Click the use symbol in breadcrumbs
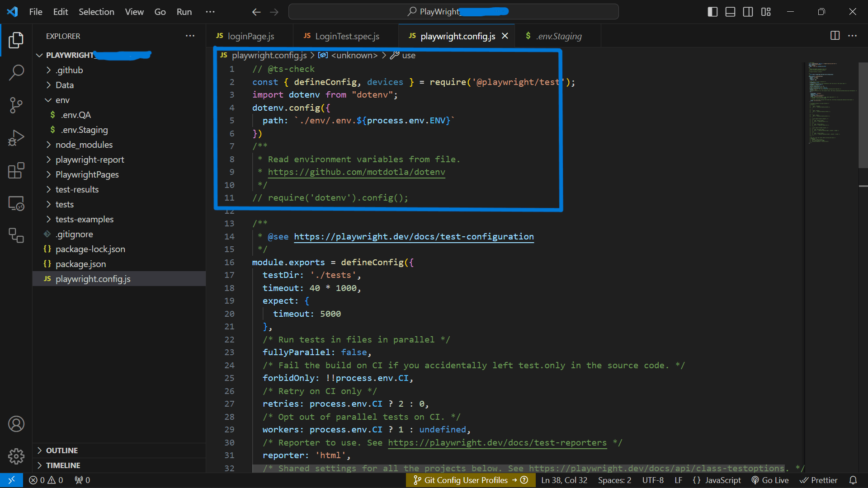 click(403, 55)
